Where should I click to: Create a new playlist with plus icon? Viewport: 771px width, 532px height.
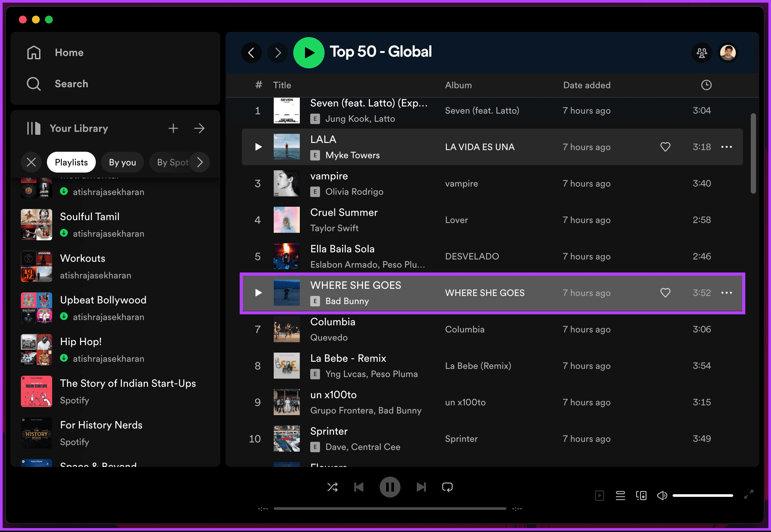[173, 128]
